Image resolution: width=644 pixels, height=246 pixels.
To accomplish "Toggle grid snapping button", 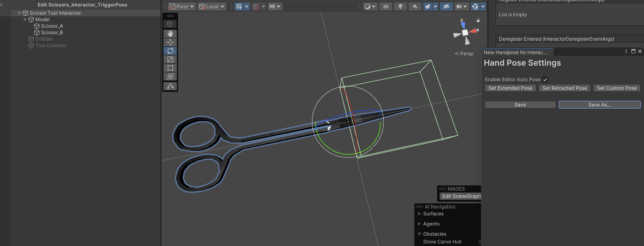I will 256,7.
